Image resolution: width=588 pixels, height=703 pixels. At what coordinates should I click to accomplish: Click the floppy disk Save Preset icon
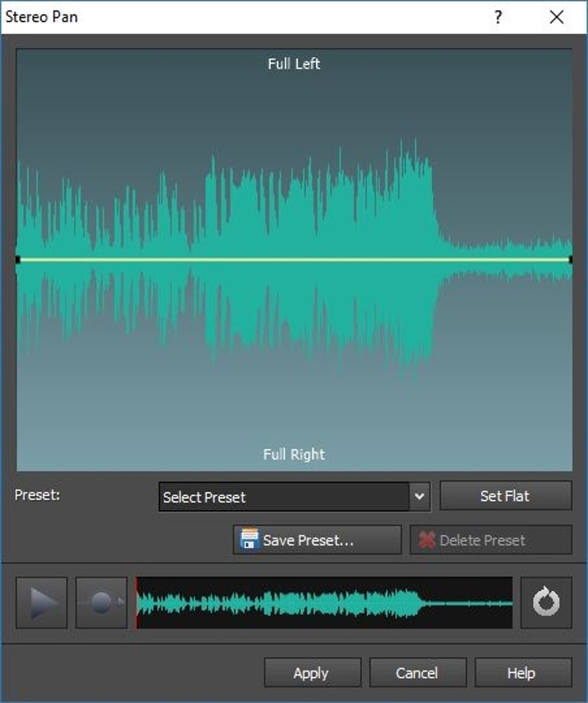coord(249,540)
